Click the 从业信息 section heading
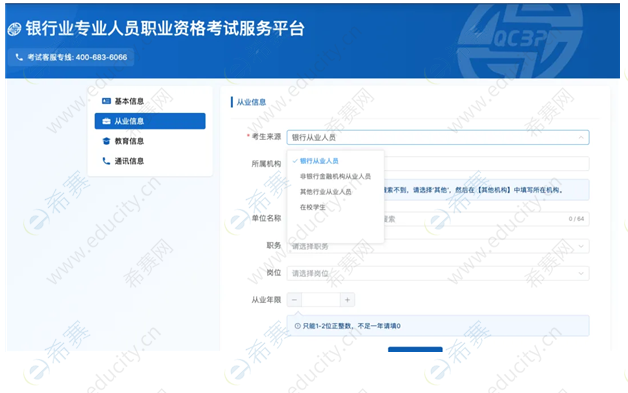Image resolution: width=628 pixels, height=393 pixels. [x=251, y=102]
